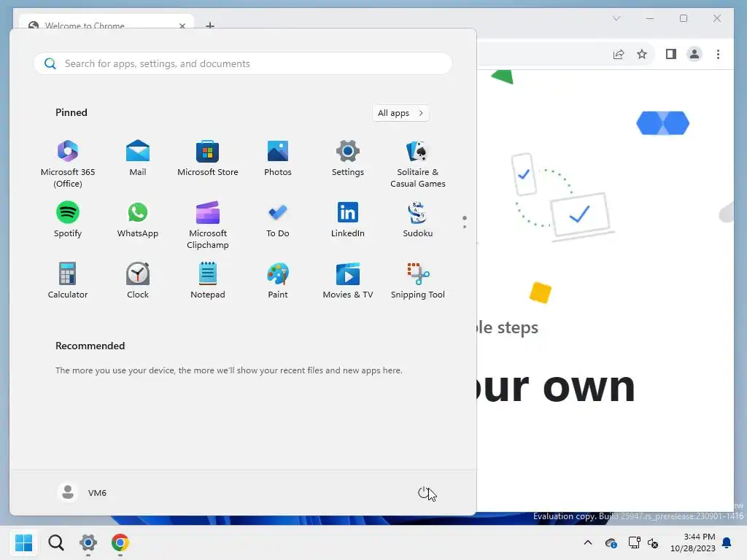Click the OneDrive cloud tray icon
Image resolution: width=747 pixels, height=560 pixels.
point(611,542)
